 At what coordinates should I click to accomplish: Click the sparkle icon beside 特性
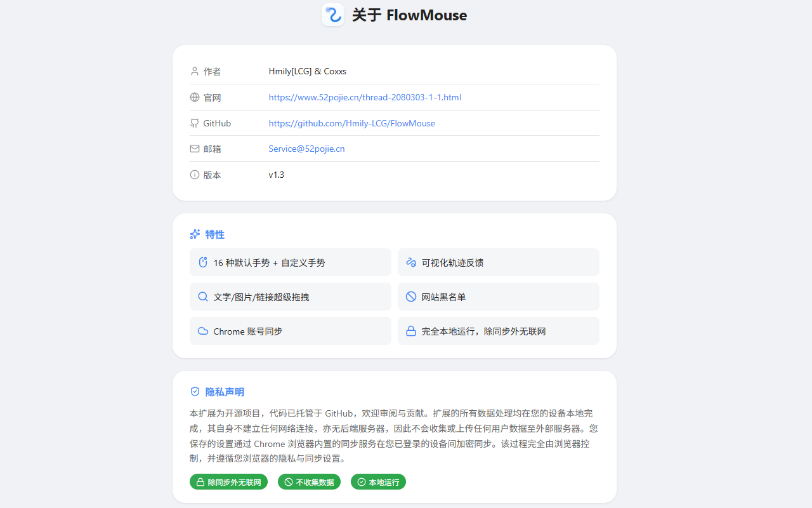click(x=195, y=234)
